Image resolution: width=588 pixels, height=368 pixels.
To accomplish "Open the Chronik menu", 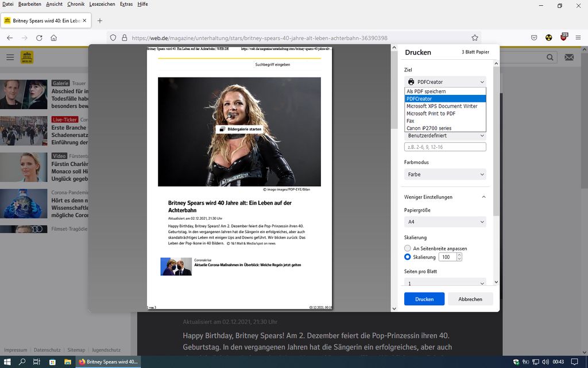I will (x=76, y=4).
